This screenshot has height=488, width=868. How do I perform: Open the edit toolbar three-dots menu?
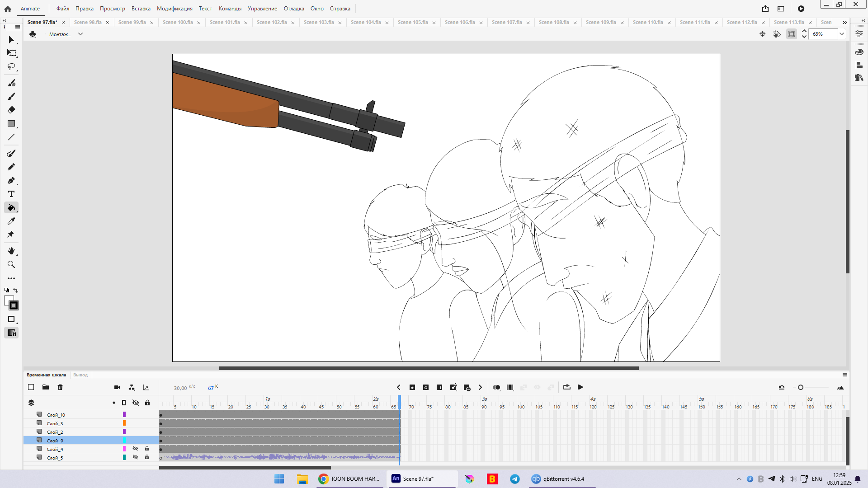[12, 278]
